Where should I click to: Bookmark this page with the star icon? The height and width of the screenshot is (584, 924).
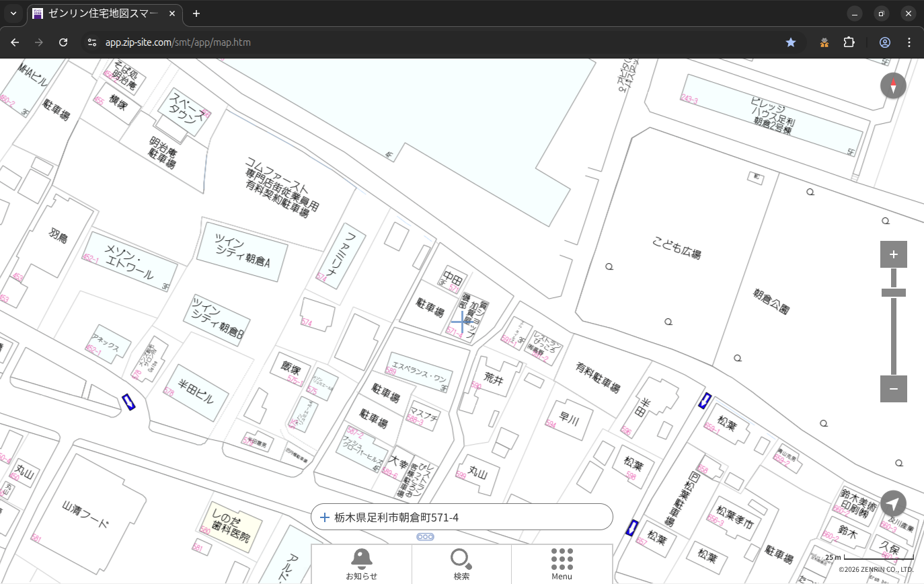pos(791,42)
